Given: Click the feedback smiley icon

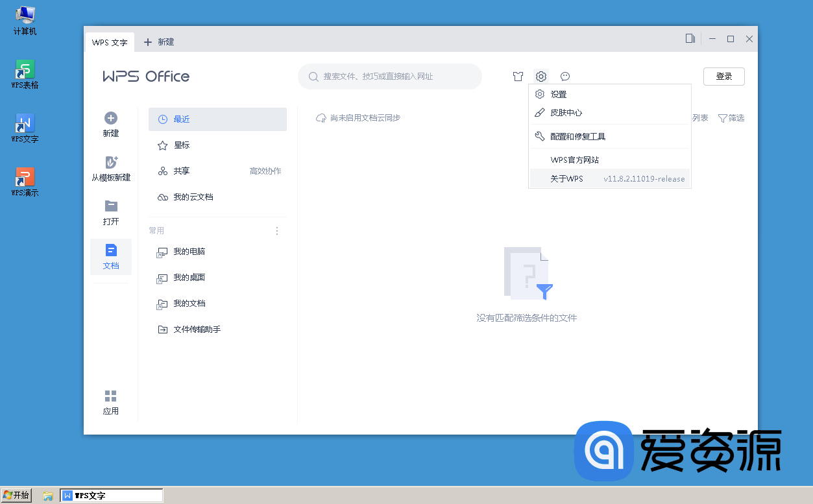Looking at the screenshot, I should pyautogui.click(x=564, y=77).
